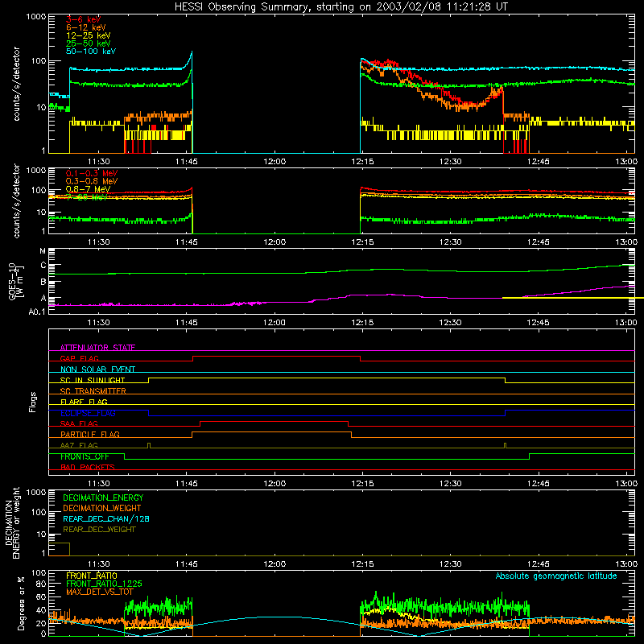Select the orange 0.3-0.8 MeV legend label
This screenshot has width=644, height=644.
[92, 181]
